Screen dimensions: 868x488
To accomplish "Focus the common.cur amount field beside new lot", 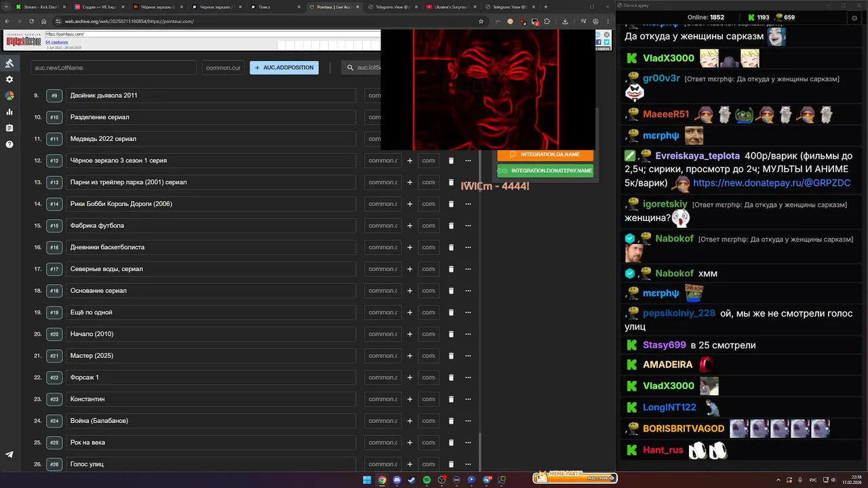I will tap(223, 68).
